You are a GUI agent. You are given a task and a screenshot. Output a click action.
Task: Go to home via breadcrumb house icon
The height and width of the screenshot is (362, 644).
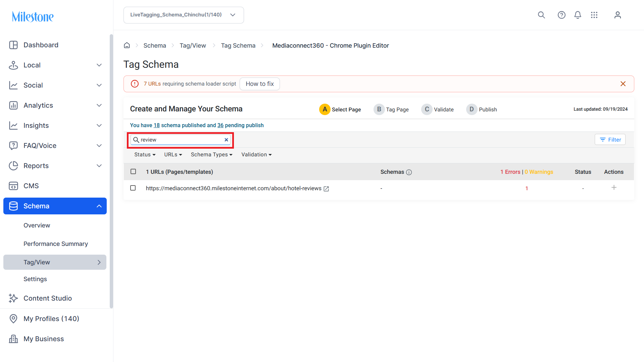tap(127, 45)
